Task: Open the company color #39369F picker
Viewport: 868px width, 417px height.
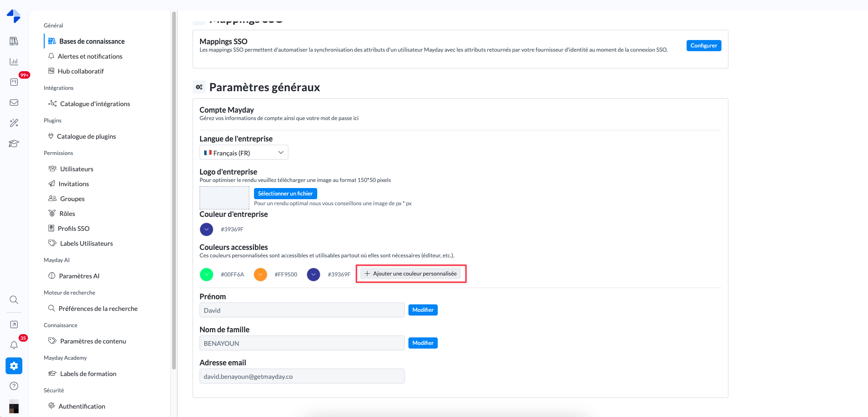Action: pyautogui.click(x=207, y=229)
